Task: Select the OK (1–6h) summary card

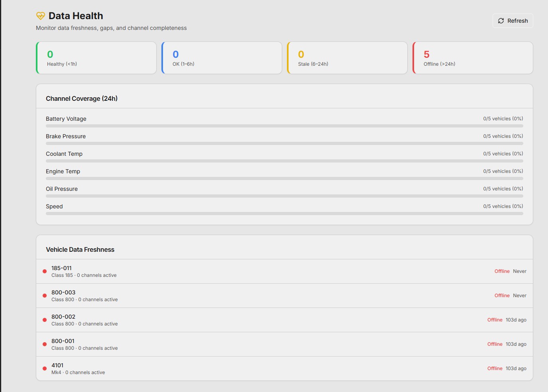Action: click(x=222, y=58)
